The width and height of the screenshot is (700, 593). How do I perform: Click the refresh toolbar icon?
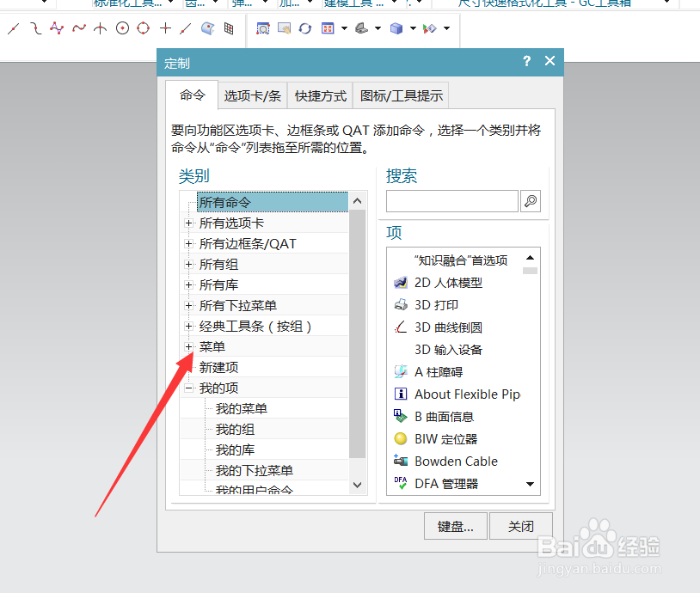305,28
